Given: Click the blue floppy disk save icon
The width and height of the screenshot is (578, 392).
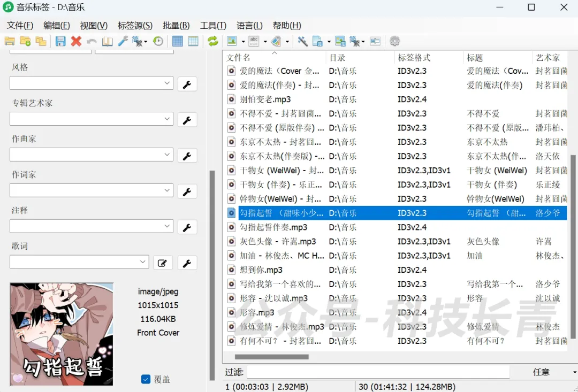Looking at the screenshot, I should point(60,41).
